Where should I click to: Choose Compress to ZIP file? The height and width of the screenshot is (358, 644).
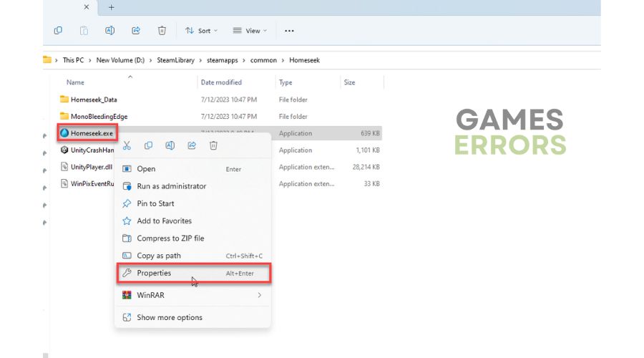193,238
